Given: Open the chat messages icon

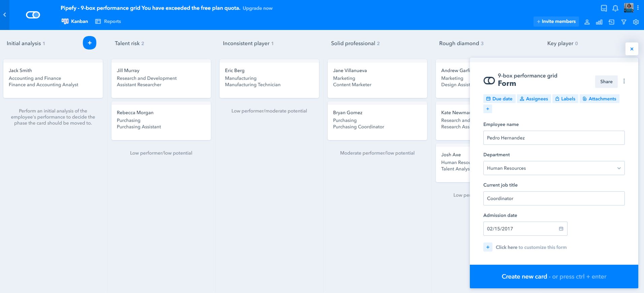Looking at the screenshot, I should pyautogui.click(x=604, y=8).
